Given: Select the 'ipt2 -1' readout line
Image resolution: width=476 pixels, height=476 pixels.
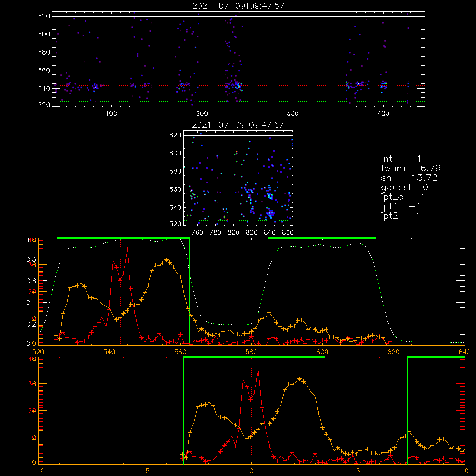Looking at the screenshot, I should (401, 216).
